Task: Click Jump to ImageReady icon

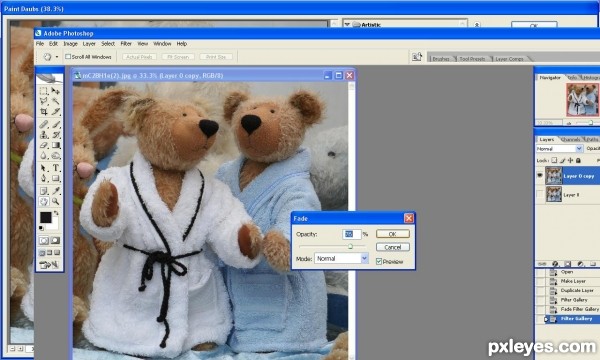Action: (50, 264)
